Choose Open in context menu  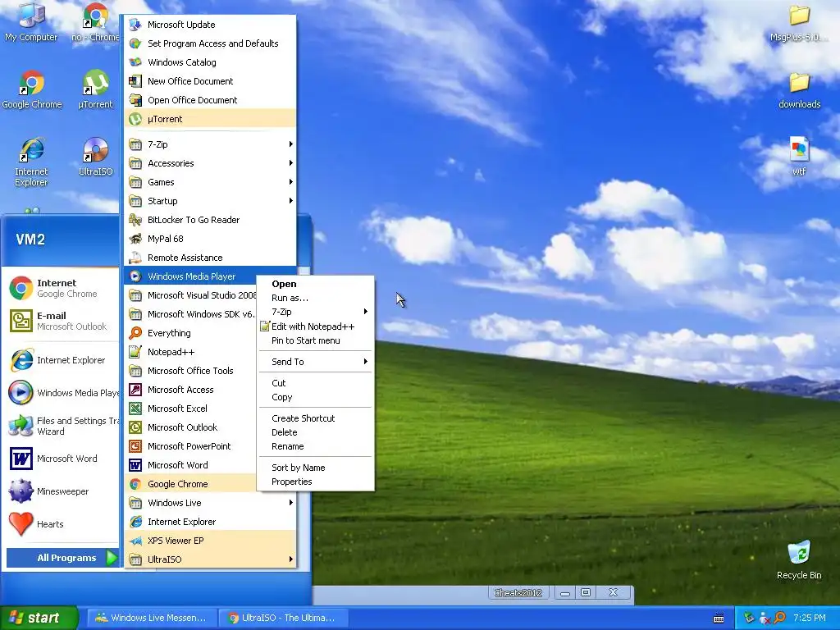[x=316, y=284]
